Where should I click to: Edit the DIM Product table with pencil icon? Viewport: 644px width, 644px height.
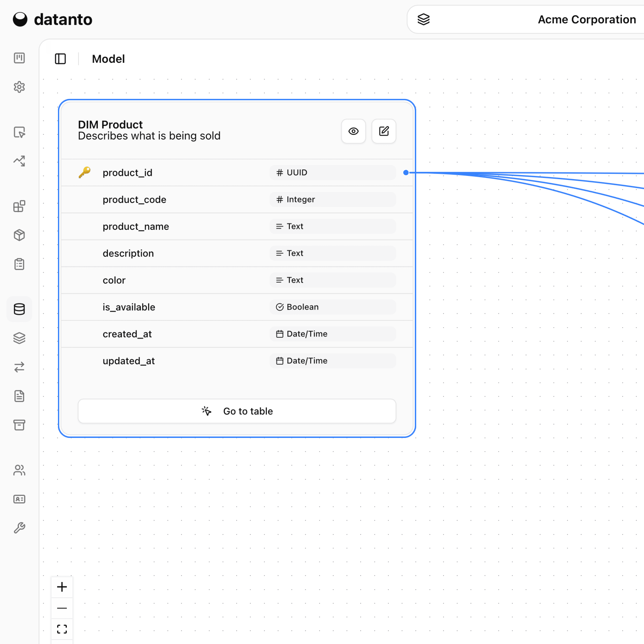coord(384,131)
